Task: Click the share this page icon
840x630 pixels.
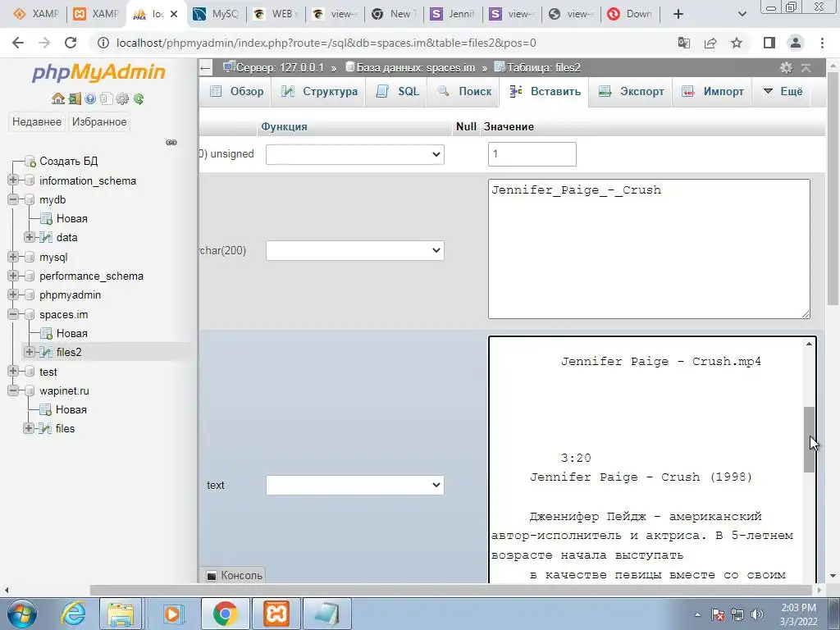Action: pyautogui.click(x=710, y=43)
